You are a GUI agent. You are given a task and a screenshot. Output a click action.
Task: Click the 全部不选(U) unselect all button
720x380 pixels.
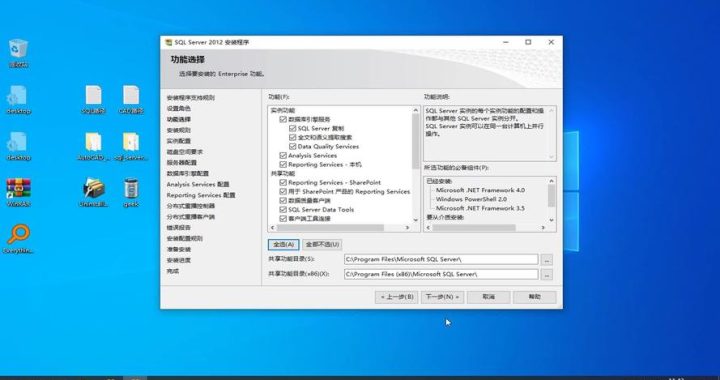click(322, 245)
